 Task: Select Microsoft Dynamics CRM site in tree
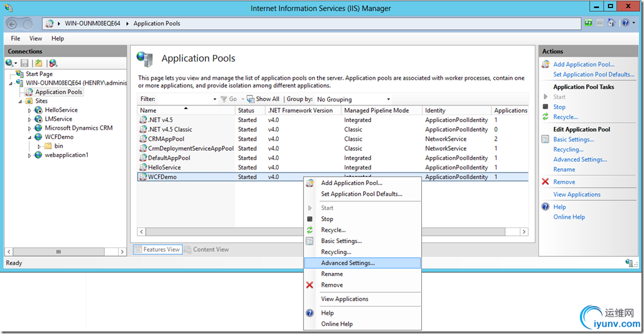78,128
